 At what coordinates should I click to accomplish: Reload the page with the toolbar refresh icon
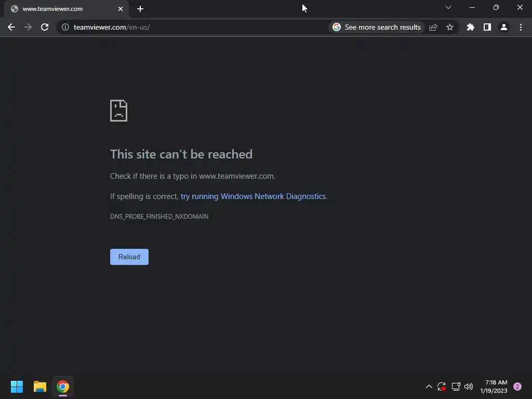tap(45, 27)
